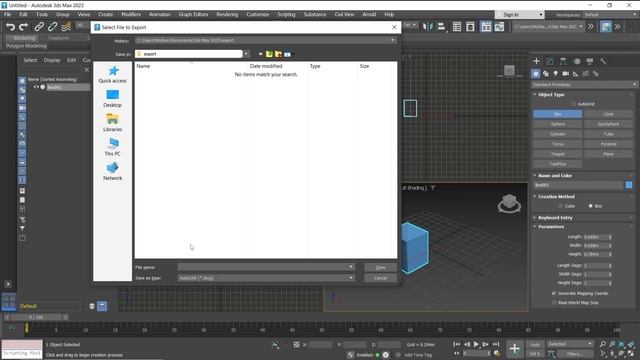Open the Modifiers menu

(131, 14)
